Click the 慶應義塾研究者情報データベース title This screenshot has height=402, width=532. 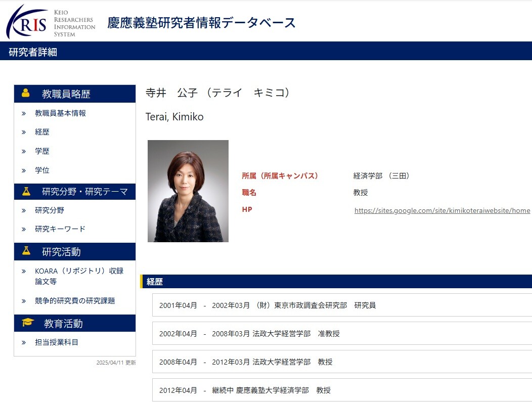tap(202, 23)
